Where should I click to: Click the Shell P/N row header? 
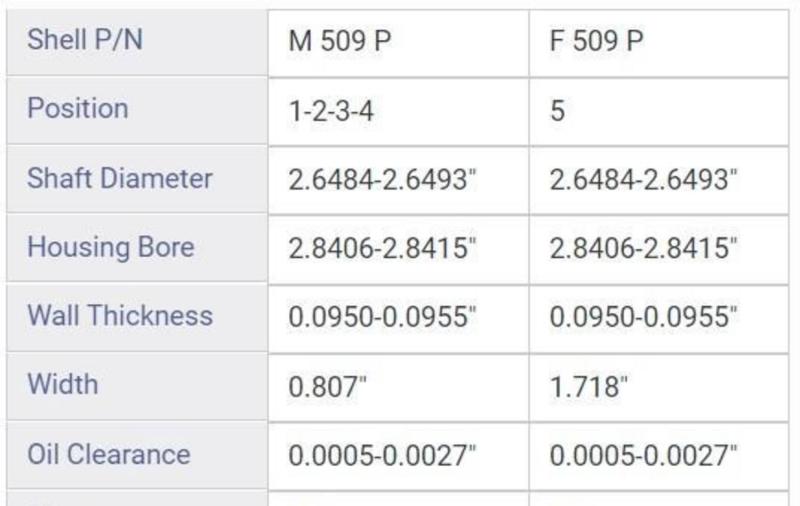pyautogui.click(x=80, y=40)
